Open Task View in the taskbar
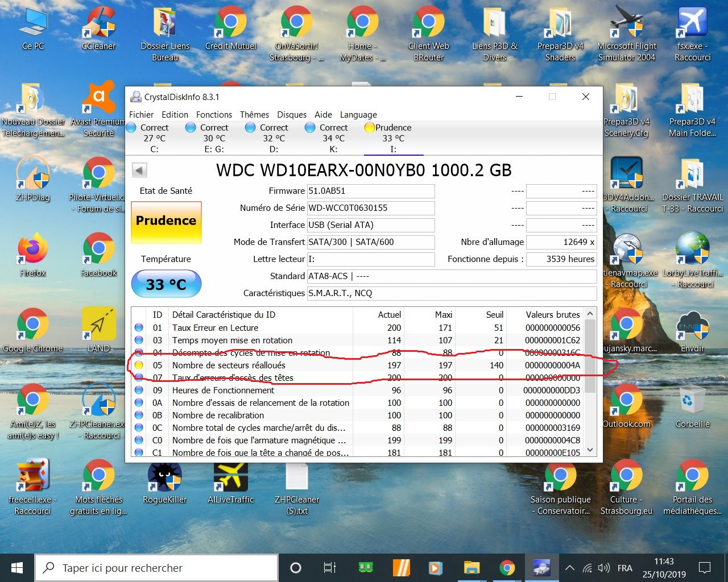The height and width of the screenshot is (582, 728). [329, 567]
